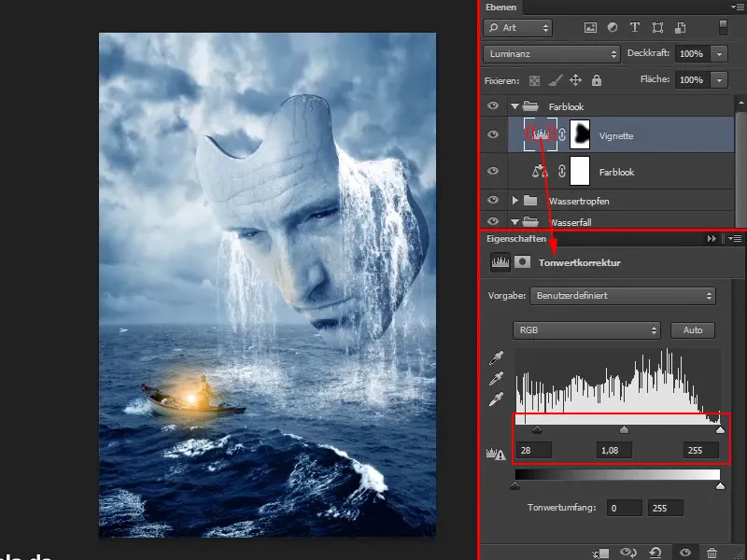Screen dimensions: 747x560
Task: Pick the white point eyedropper
Action: coord(496,399)
